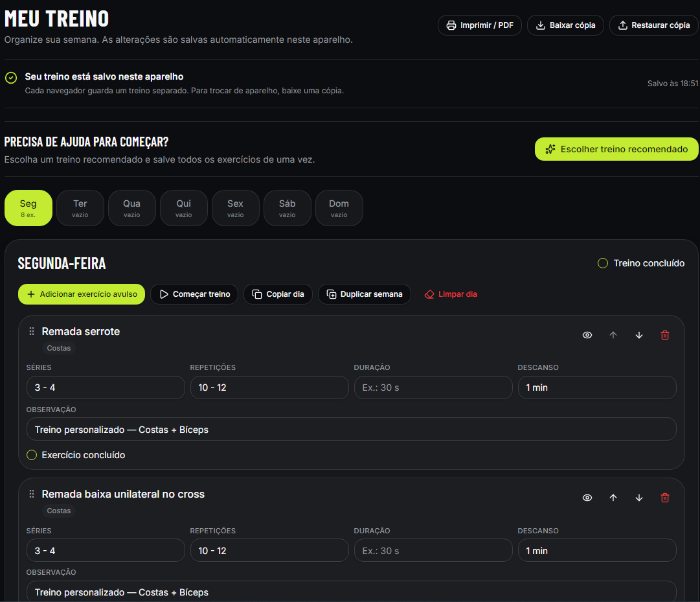700x602 pixels.
Task: Click the SEGUNDA-FEIRA heading
Action: tap(62, 264)
